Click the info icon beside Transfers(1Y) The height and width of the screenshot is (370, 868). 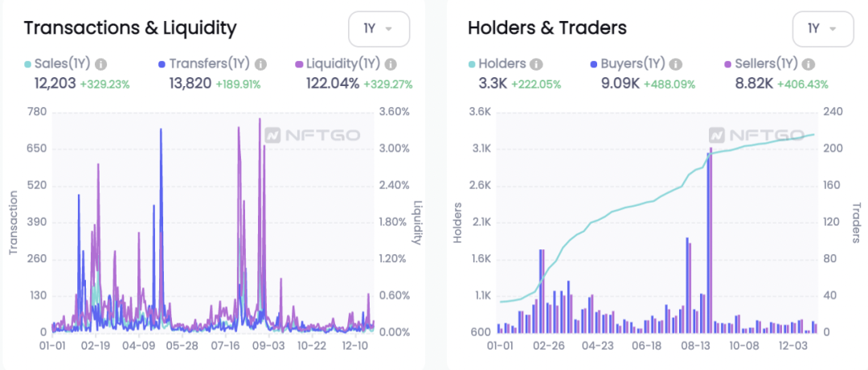260,64
